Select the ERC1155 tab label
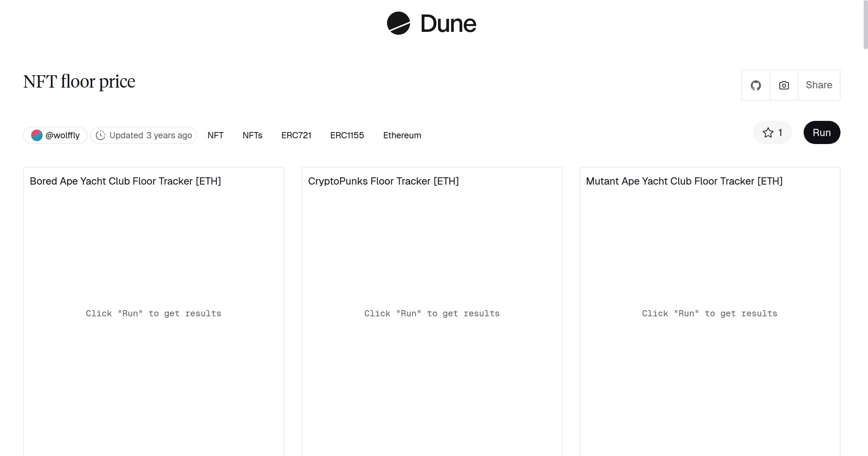The height and width of the screenshot is (456, 868). (347, 135)
